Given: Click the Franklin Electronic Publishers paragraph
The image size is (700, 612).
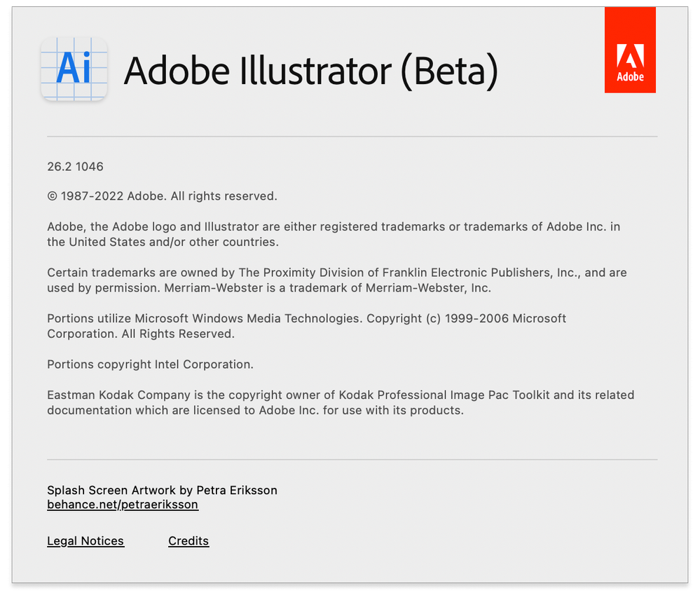Looking at the screenshot, I should pyautogui.click(x=336, y=280).
